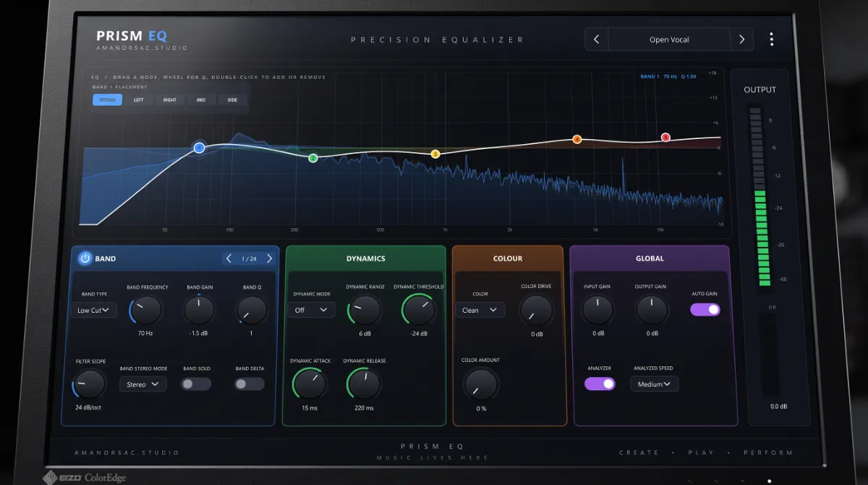Select green EQ node 2
Image resolution: width=868 pixels, height=485 pixels.
(313, 158)
